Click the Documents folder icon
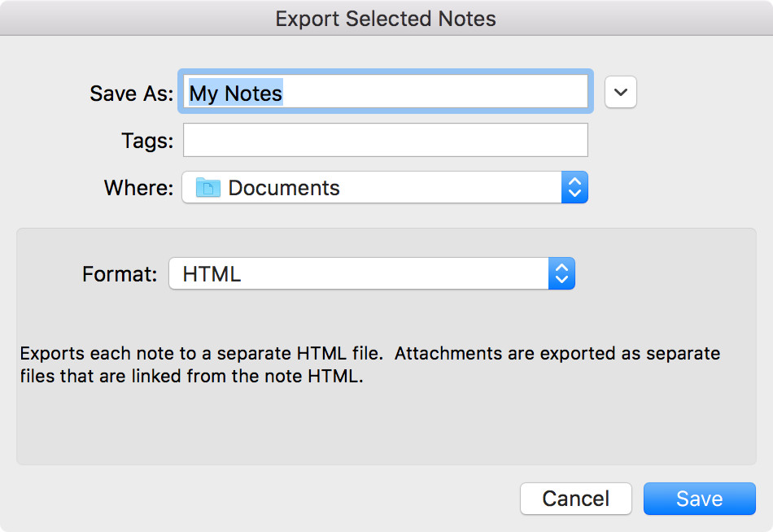 [x=208, y=187]
